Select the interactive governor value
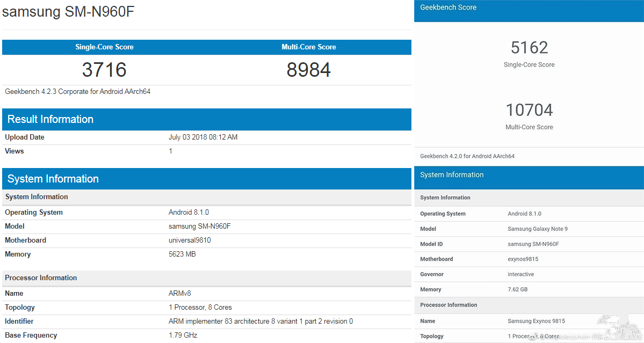This screenshot has height=343, width=644. click(x=520, y=274)
